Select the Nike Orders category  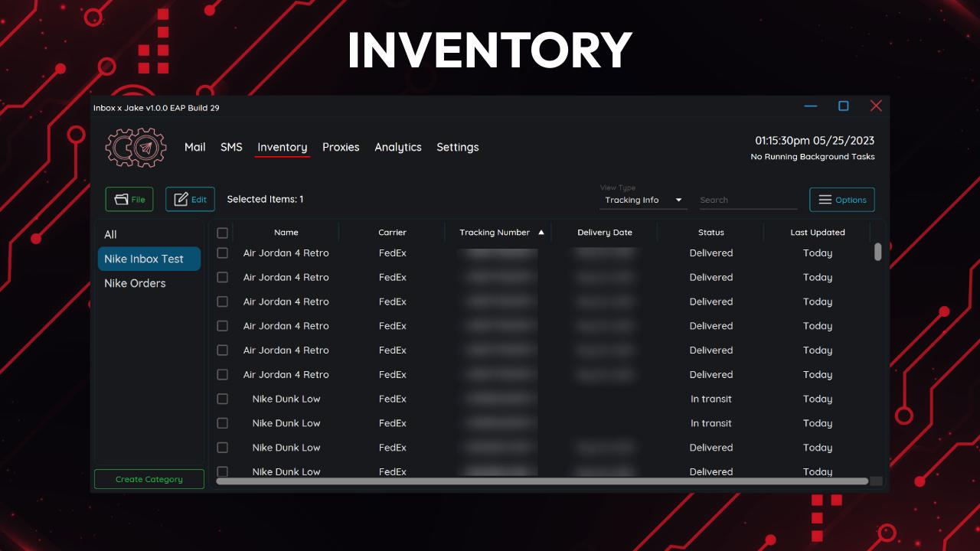pos(135,283)
